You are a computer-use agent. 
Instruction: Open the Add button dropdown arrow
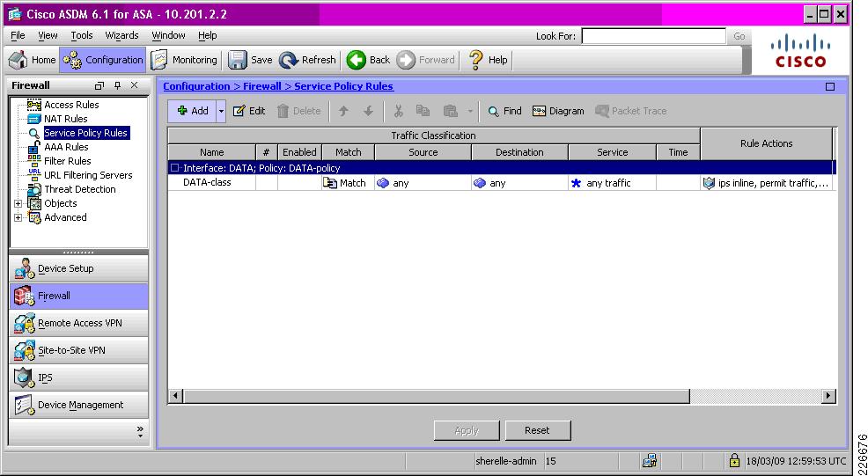click(x=221, y=111)
